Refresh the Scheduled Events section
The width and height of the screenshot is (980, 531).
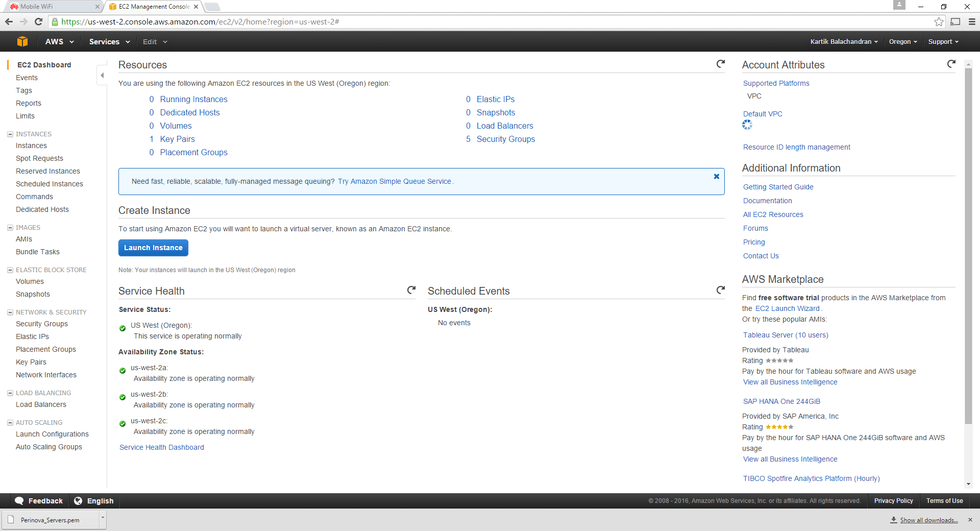(720, 291)
